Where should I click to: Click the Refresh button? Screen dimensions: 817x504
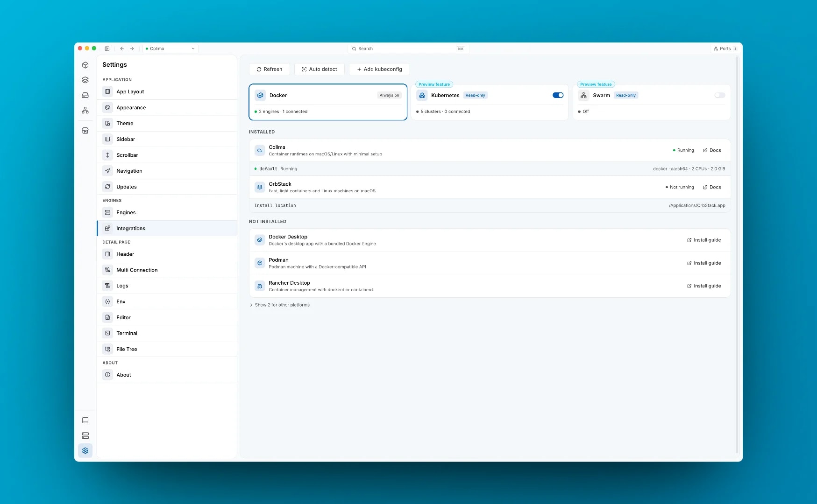pyautogui.click(x=270, y=69)
